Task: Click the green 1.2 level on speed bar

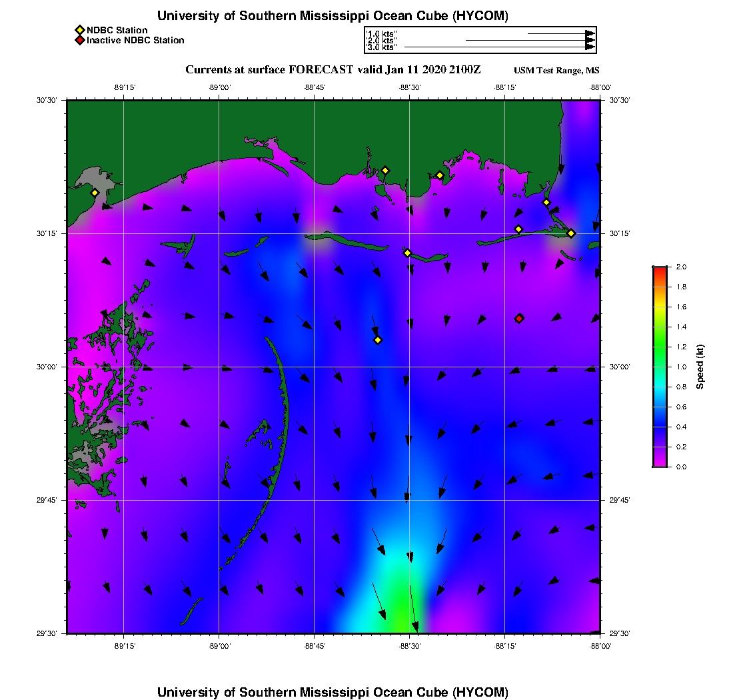Action: click(x=660, y=347)
